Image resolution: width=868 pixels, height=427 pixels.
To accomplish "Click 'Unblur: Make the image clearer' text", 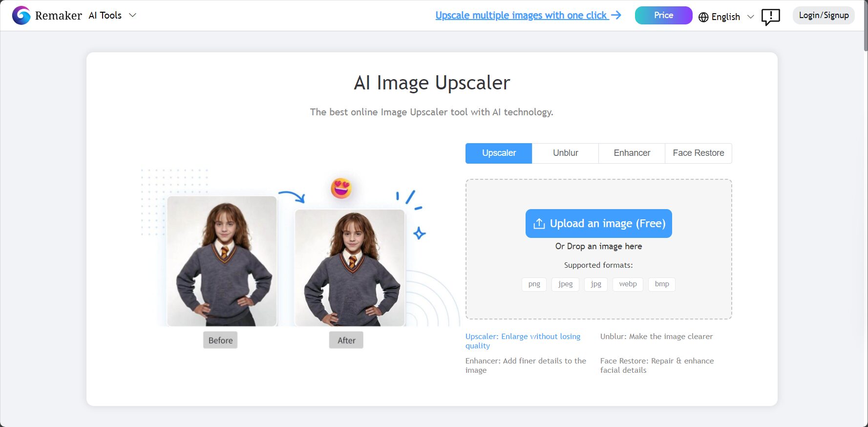I will coord(656,337).
